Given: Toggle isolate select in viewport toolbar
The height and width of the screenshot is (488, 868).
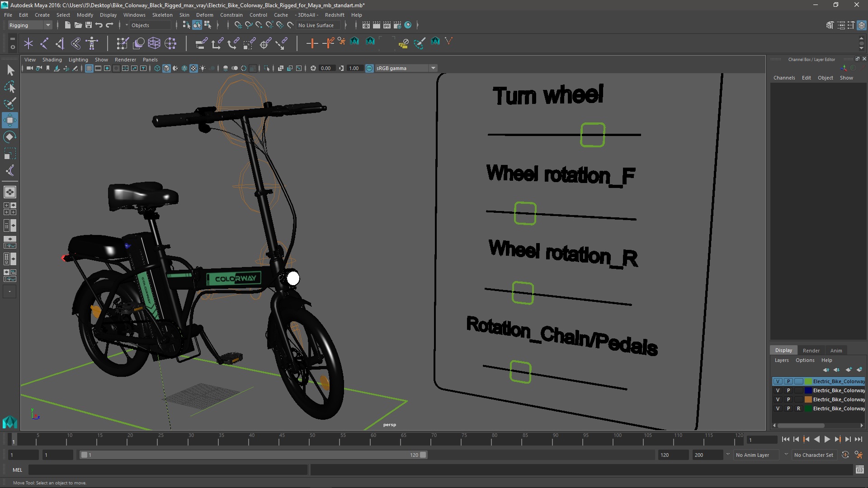Looking at the screenshot, I should click(266, 68).
